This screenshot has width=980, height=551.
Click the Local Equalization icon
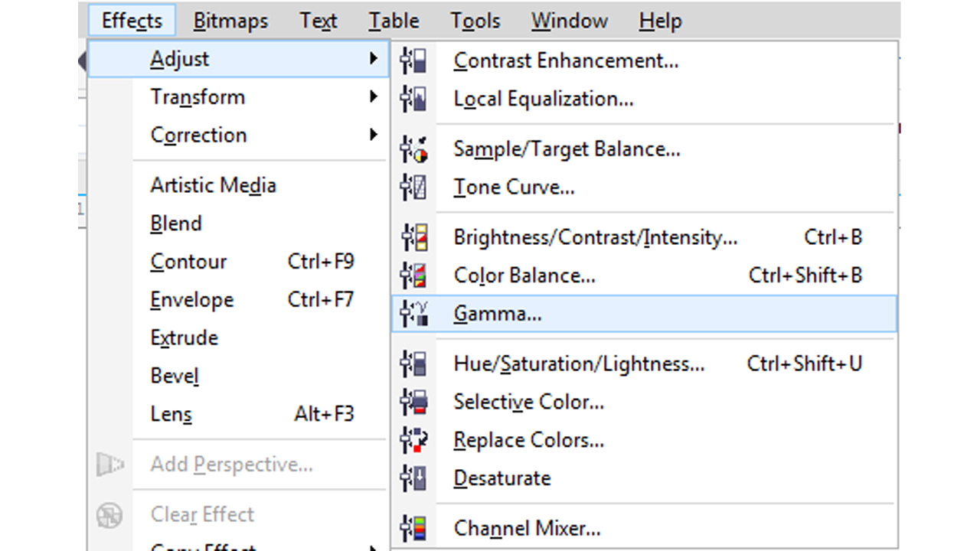coord(414,99)
